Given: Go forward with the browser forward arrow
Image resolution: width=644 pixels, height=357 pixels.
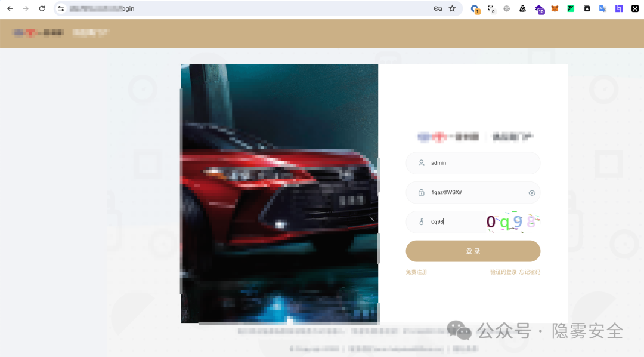Looking at the screenshot, I should pyautogui.click(x=26, y=8).
